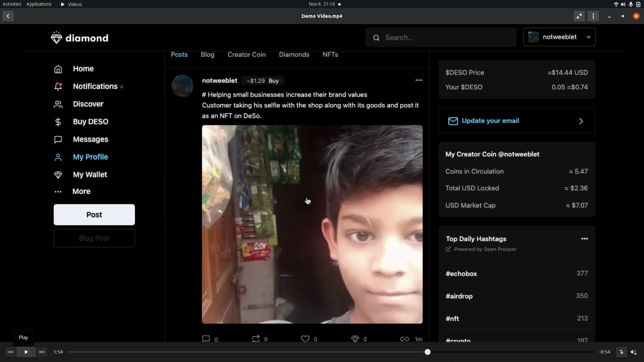644x362 pixels.
Task: Open the Notifications bell in sidebar
Action: point(58,86)
